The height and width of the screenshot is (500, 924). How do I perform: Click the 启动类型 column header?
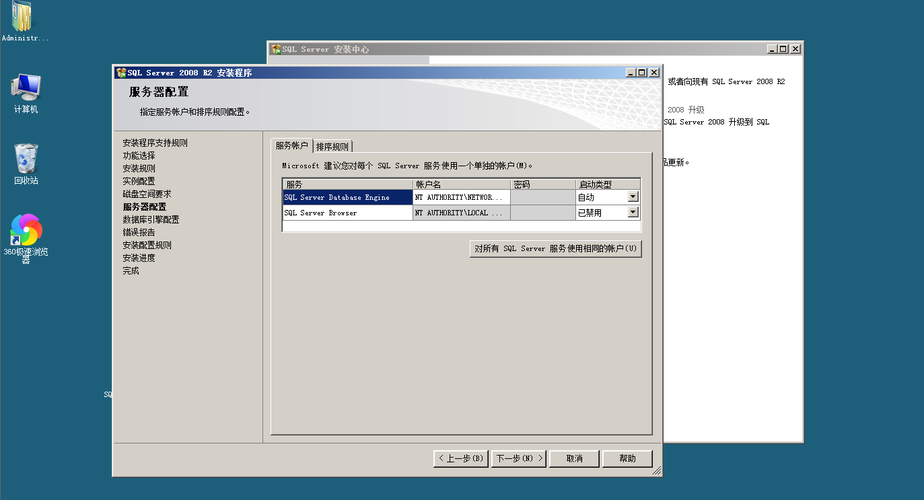(x=608, y=185)
